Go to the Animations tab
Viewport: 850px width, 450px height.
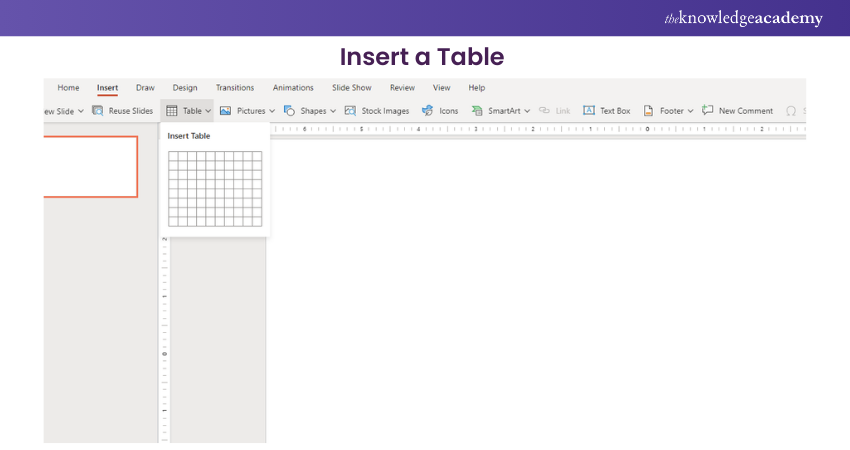click(x=293, y=88)
